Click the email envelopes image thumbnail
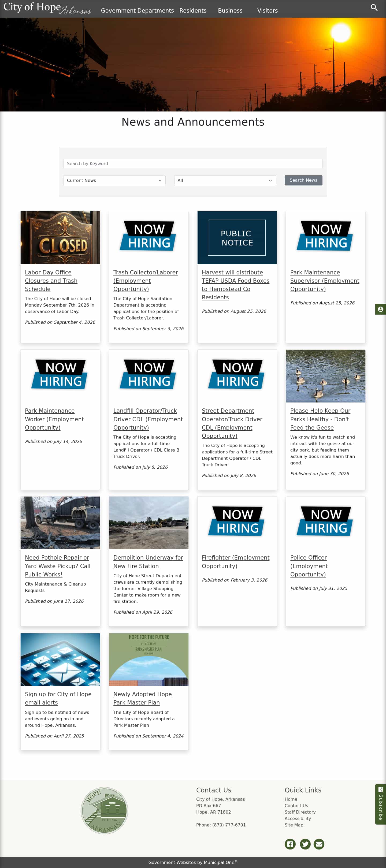This screenshot has height=868, width=386. (x=60, y=660)
